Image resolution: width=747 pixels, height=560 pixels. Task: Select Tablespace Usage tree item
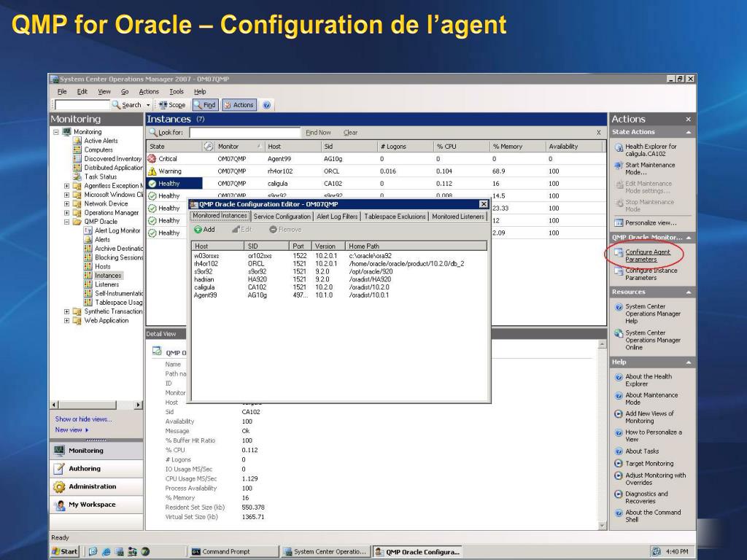(x=119, y=303)
